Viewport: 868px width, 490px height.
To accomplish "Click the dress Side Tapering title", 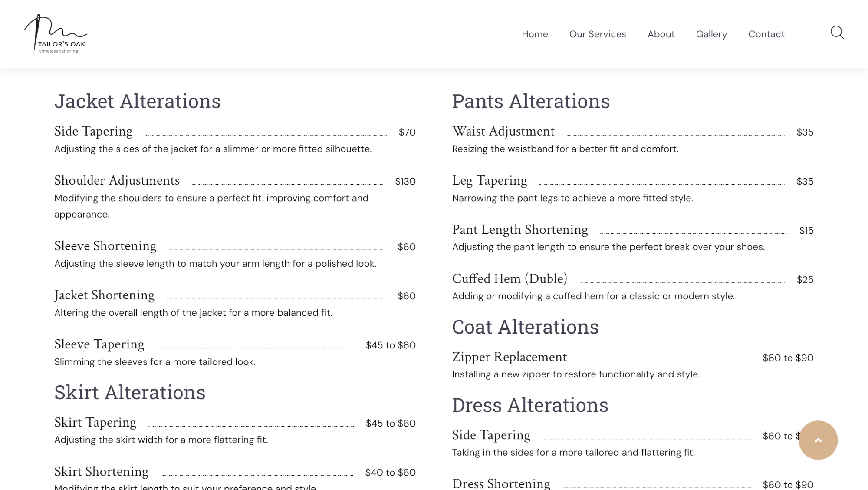I will (491, 435).
